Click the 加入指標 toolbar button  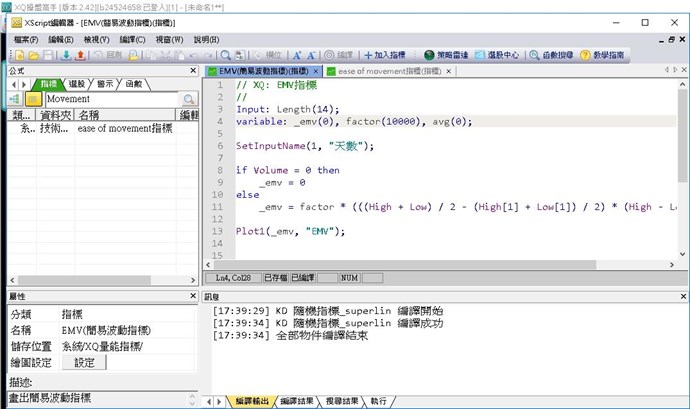click(385, 56)
